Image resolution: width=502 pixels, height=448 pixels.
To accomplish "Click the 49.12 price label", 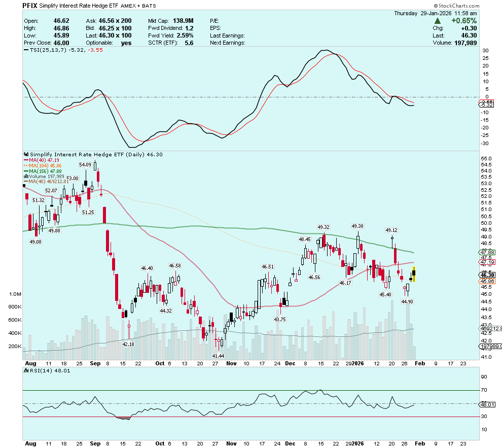I will pos(391,230).
